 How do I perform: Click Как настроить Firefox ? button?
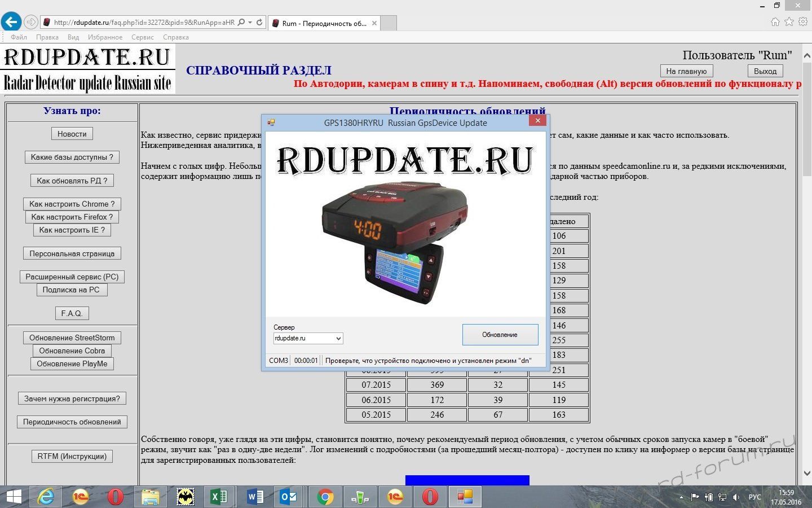point(72,217)
